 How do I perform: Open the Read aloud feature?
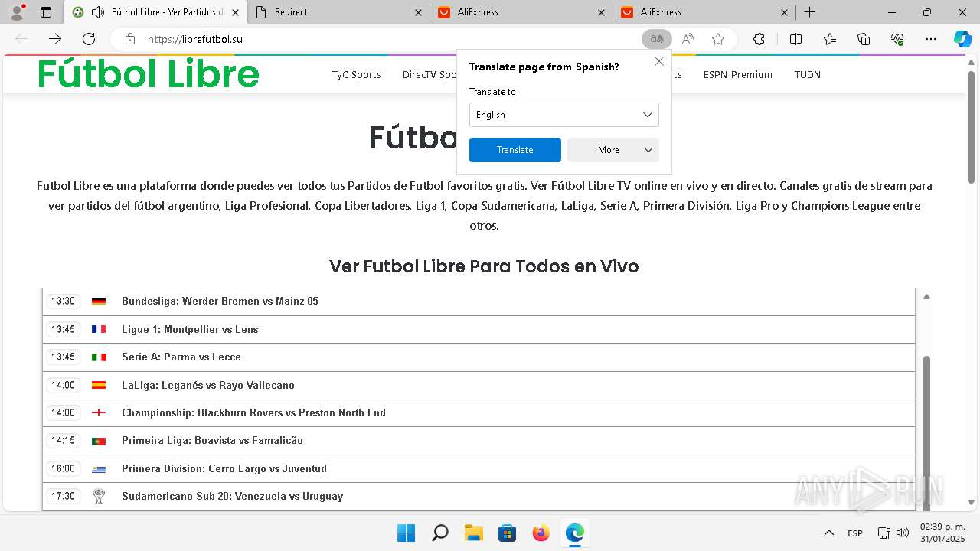point(688,39)
